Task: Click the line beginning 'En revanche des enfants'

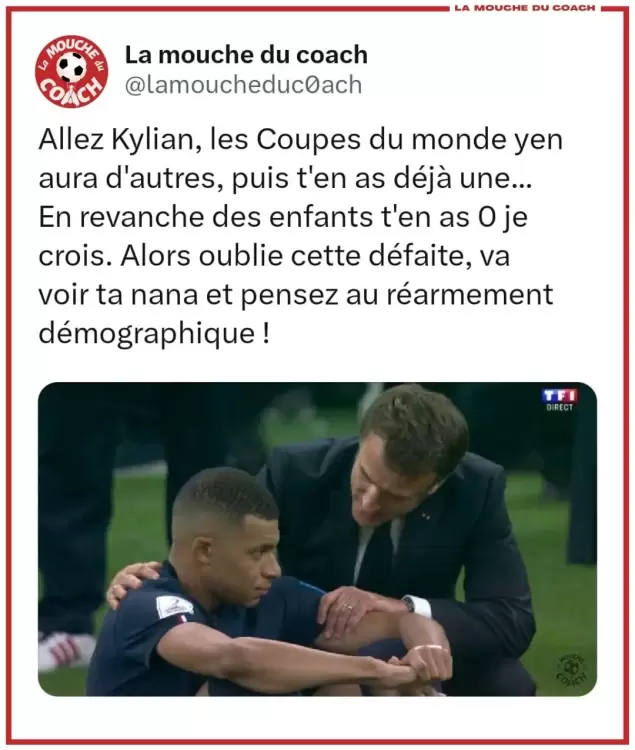Action: [x=283, y=217]
